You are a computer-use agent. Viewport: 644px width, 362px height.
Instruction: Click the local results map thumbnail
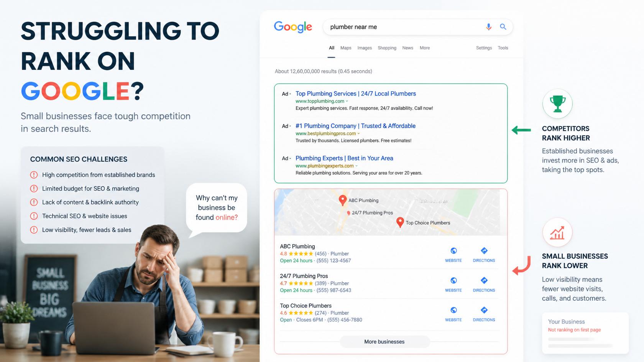391,212
